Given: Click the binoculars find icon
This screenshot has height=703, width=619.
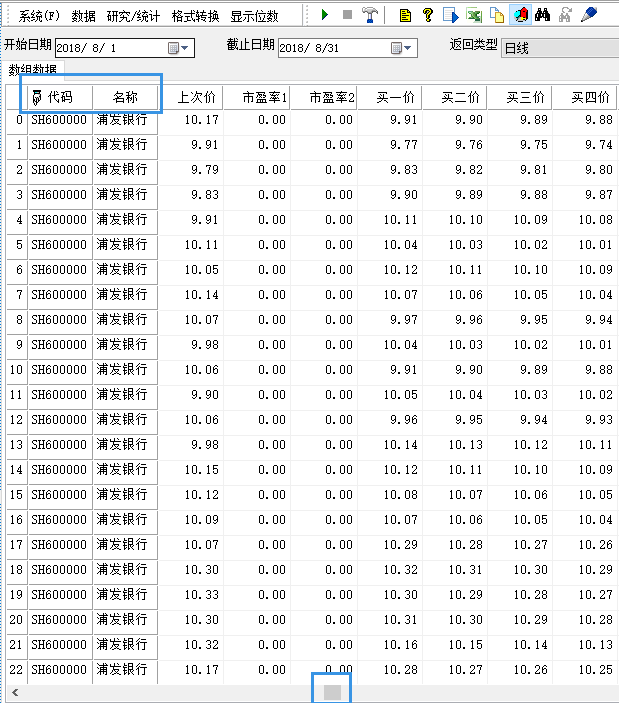Looking at the screenshot, I should click(x=542, y=15).
